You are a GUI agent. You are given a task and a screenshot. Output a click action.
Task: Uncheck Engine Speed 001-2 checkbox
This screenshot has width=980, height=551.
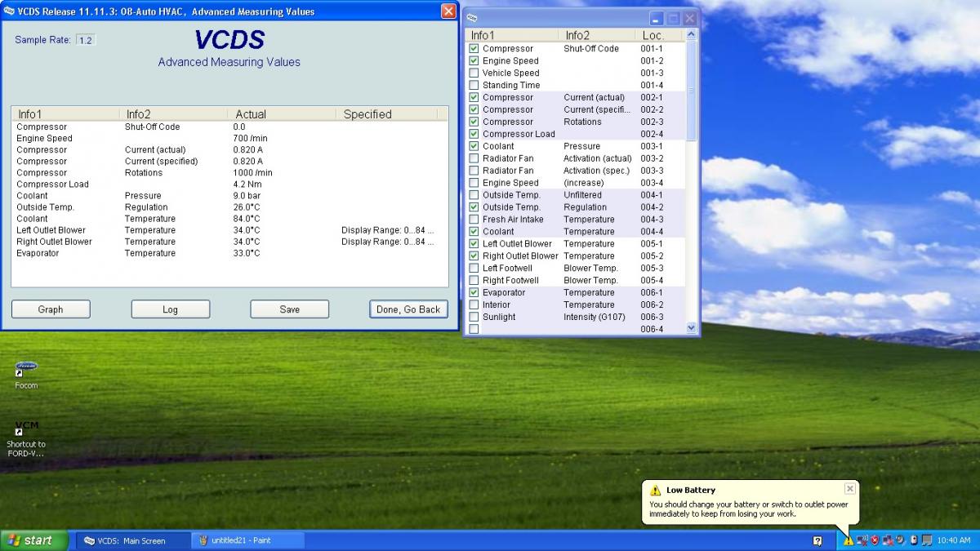474,61
